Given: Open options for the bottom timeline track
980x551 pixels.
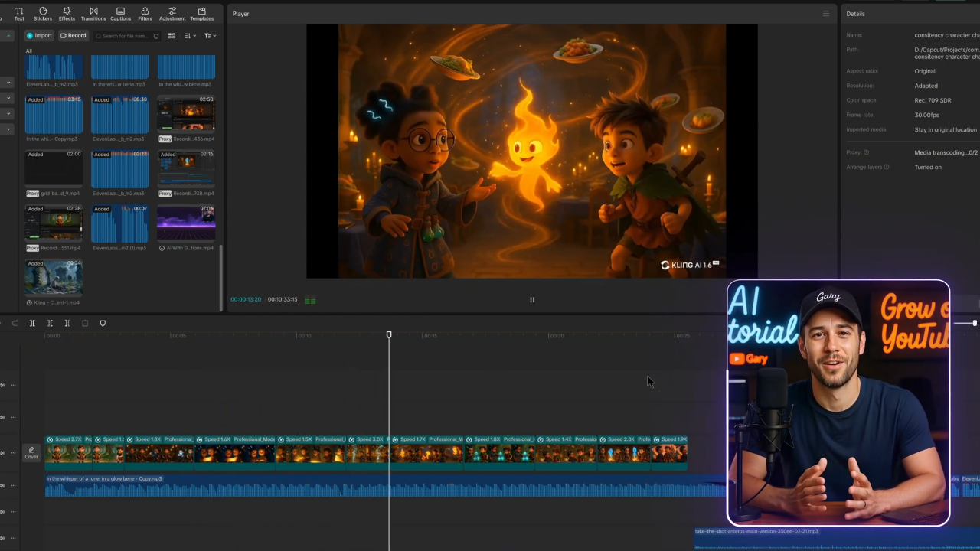Looking at the screenshot, I should coord(13,538).
